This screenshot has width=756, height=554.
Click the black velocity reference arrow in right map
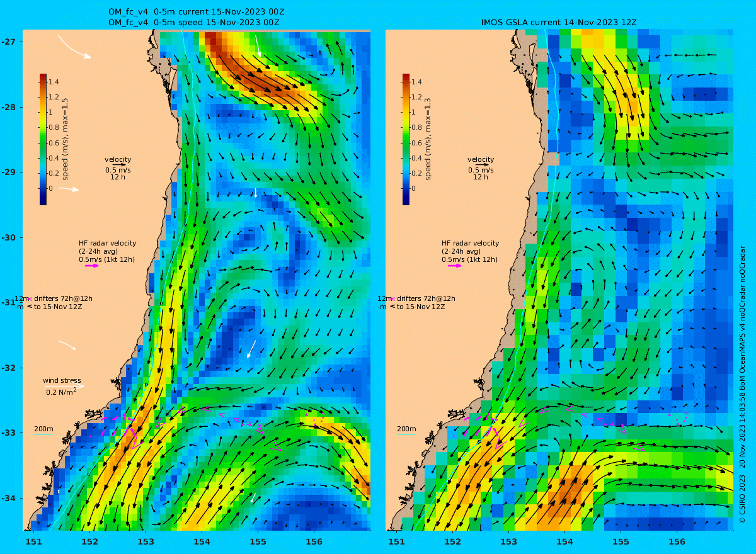(481, 165)
